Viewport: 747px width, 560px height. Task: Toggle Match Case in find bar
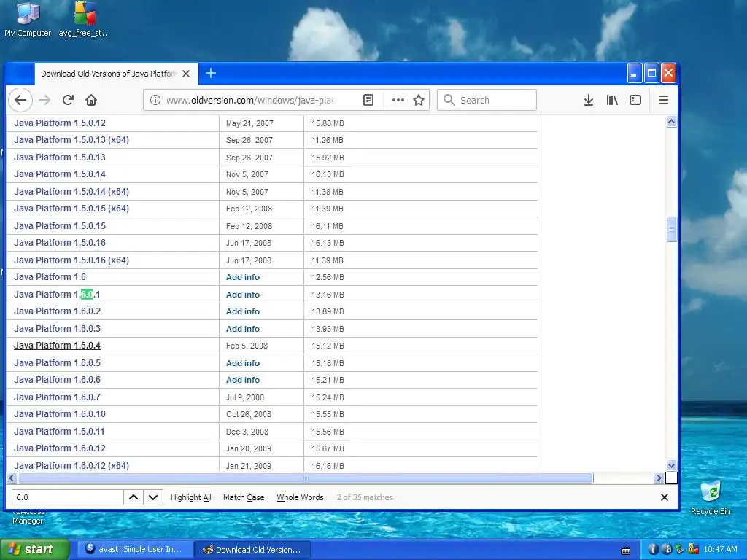(x=244, y=497)
